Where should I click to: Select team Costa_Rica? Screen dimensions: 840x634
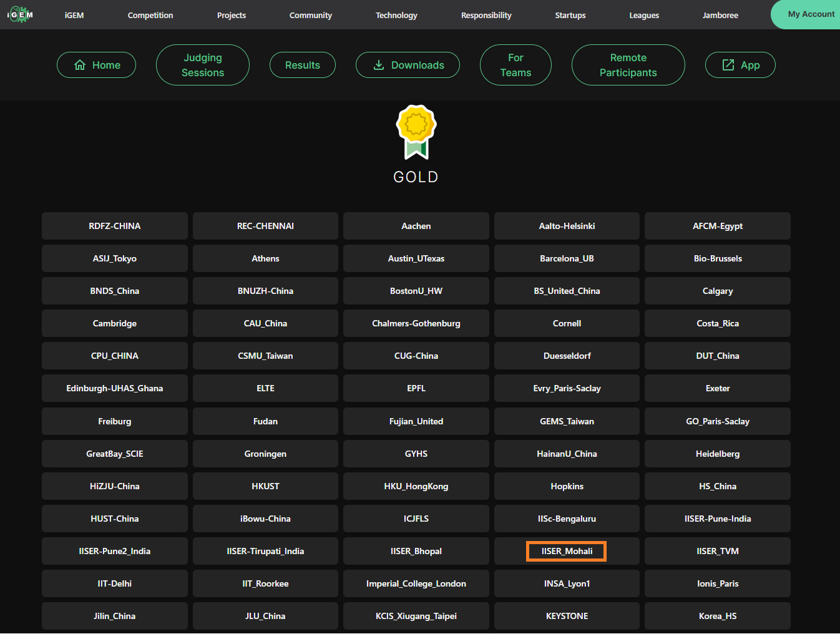click(x=718, y=323)
